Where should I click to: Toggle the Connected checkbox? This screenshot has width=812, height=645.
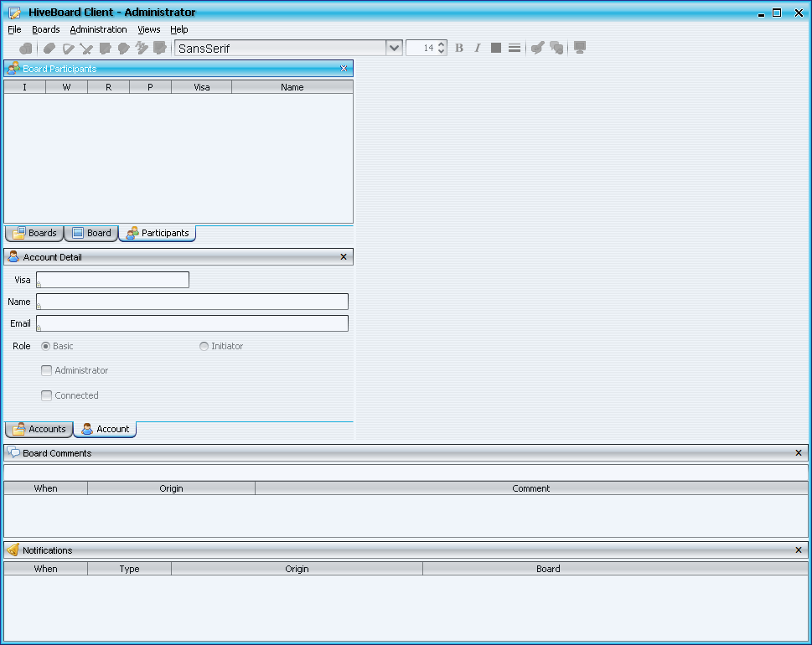(x=47, y=396)
